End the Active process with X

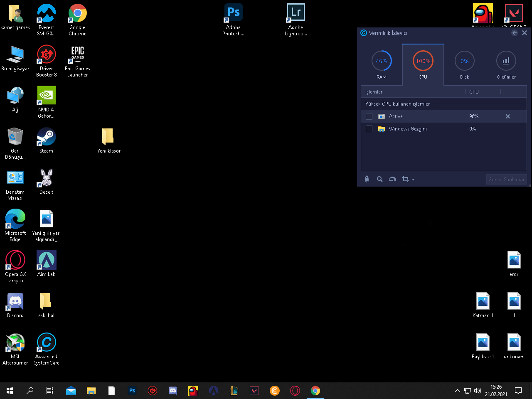pyautogui.click(x=507, y=116)
